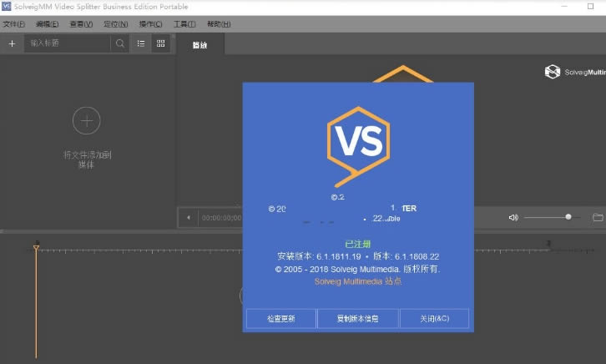This screenshot has height=364, width=606.
Task: Click the 将文件添加到媒体 label
Action: tap(88, 159)
